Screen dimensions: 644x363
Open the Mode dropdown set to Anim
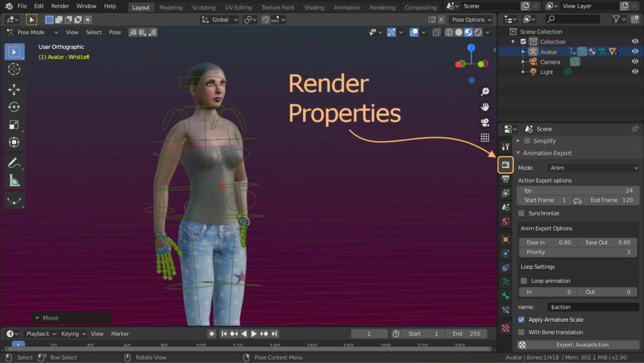click(593, 168)
